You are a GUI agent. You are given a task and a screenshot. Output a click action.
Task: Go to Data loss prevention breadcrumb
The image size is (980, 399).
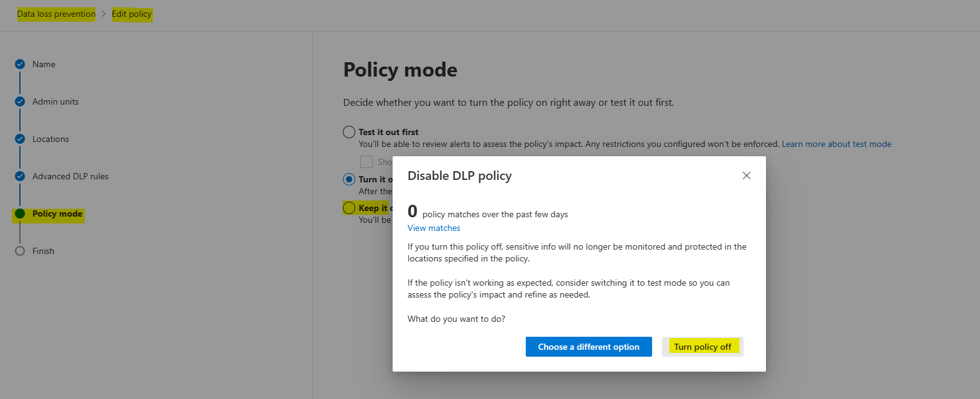(x=56, y=14)
